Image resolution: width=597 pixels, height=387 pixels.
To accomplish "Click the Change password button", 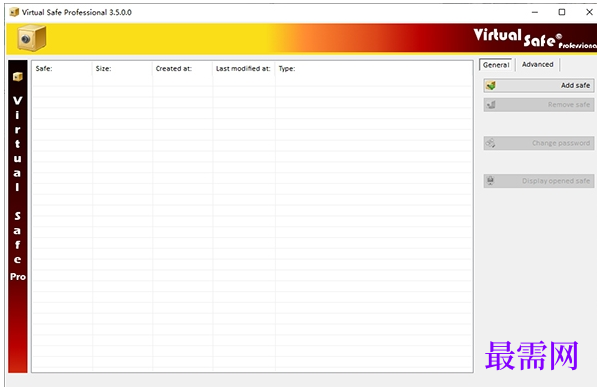I will [539, 143].
